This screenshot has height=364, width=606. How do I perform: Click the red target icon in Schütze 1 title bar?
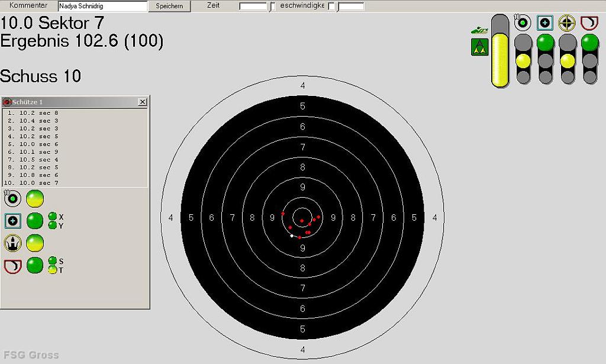click(7, 102)
